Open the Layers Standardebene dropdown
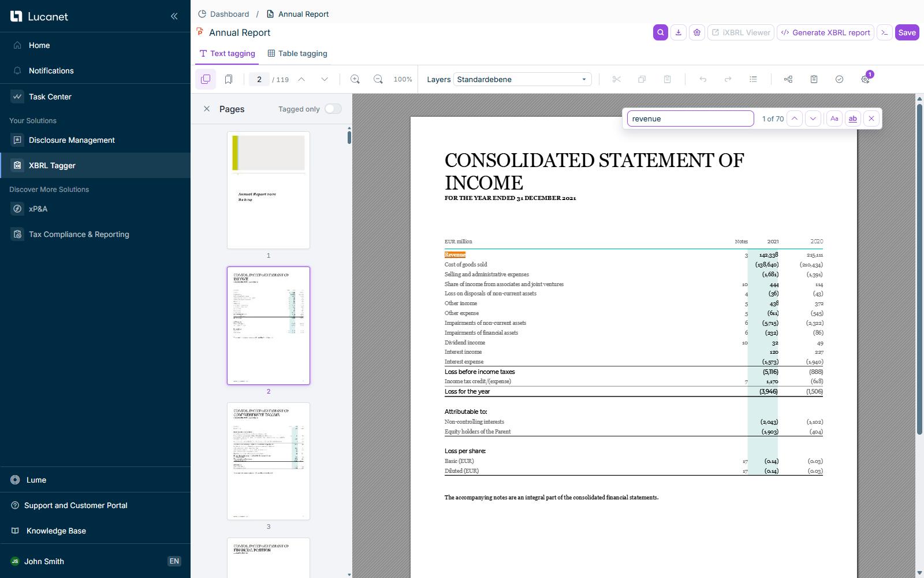This screenshot has width=924, height=578. (x=522, y=79)
